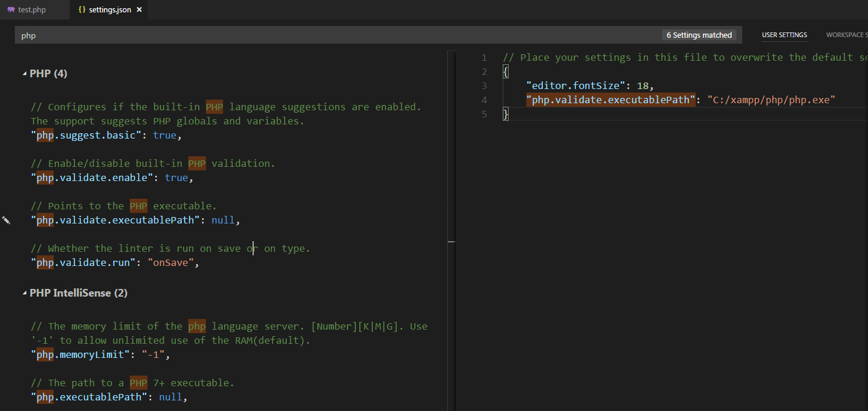Click inside the settings search field
The height and width of the screenshot is (411, 868).
pos(236,36)
